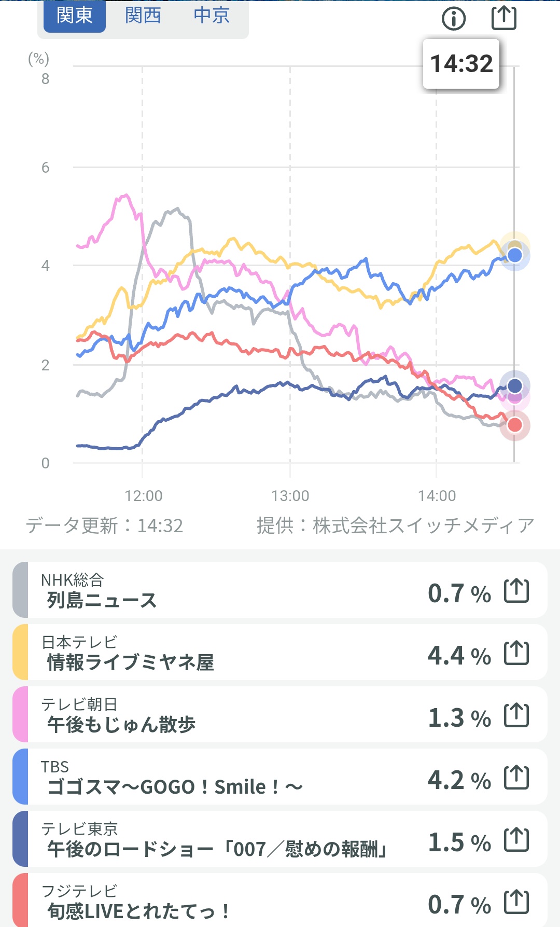This screenshot has width=560, height=927.
Task: Share the フジテレビ とれたてっ rating
Action: coord(516,902)
